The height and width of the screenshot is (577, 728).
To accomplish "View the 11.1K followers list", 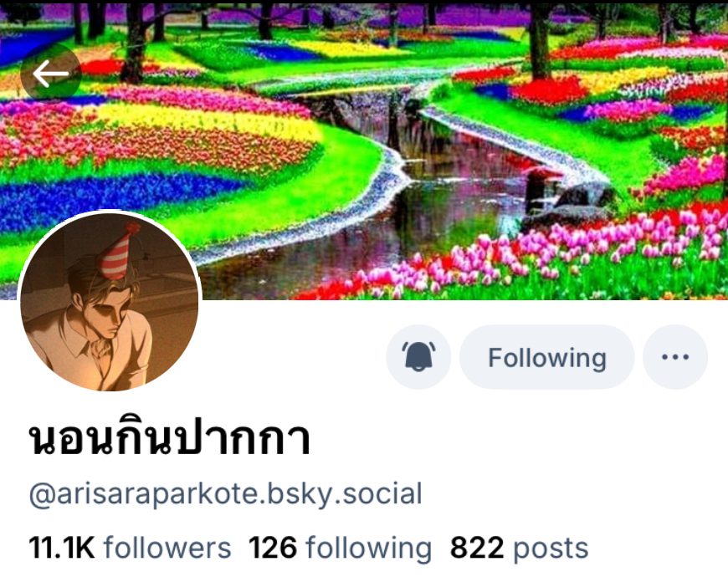I will pyautogui.click(x=130, y=548).
